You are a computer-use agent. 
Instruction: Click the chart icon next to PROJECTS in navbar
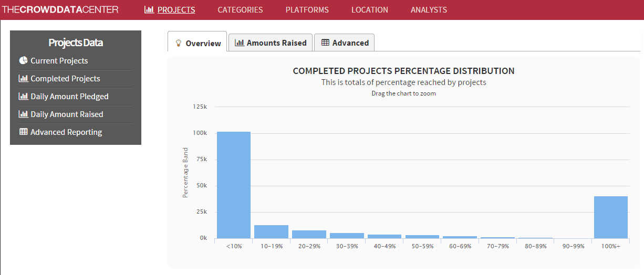(149, 9)
